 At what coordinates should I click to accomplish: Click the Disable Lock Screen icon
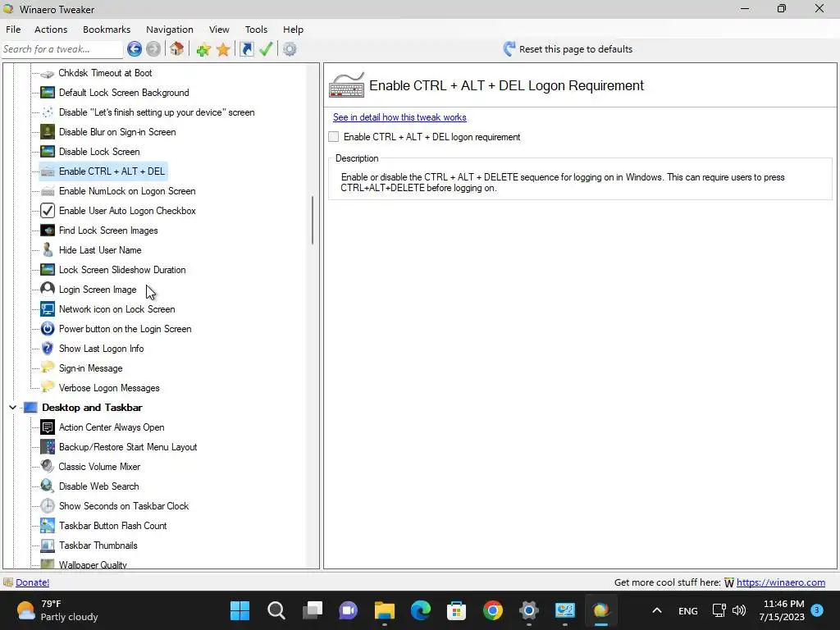(x=47, y=152)
